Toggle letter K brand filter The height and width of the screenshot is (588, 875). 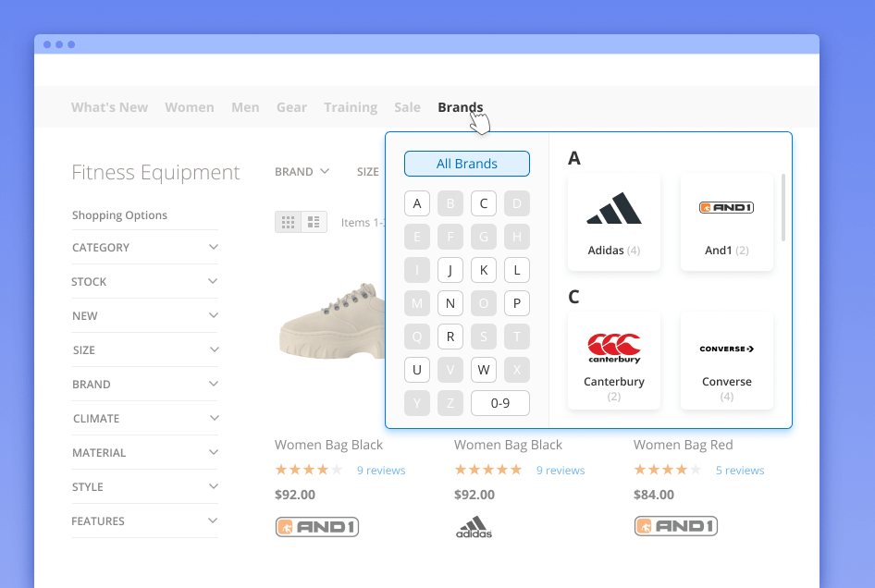click(x=484, y=270)
